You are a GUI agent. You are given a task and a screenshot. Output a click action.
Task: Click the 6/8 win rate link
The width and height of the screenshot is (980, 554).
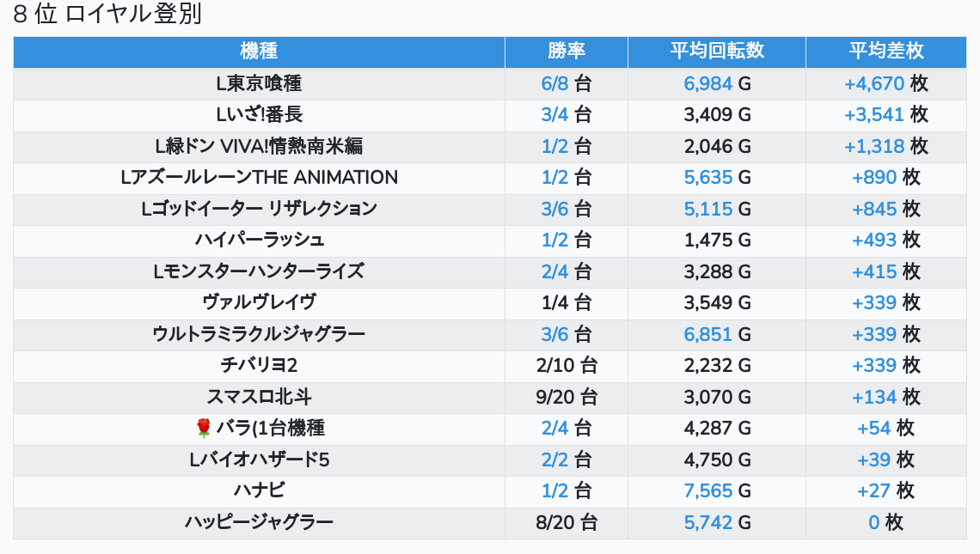click(554, 84)
